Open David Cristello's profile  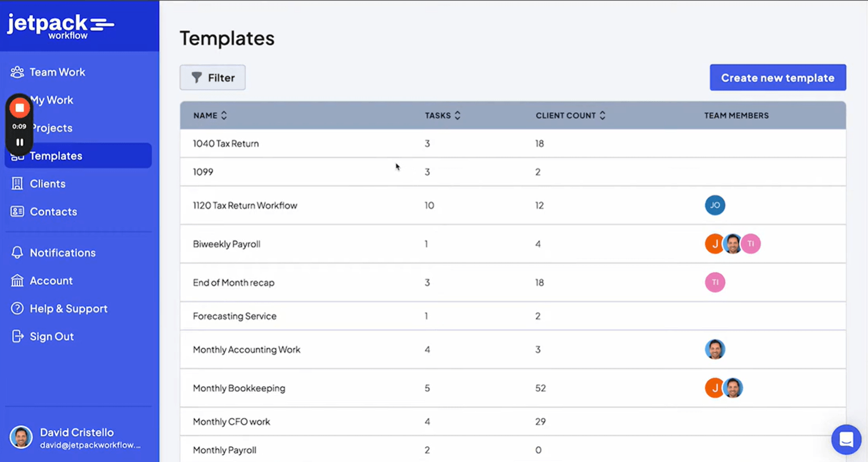(76, 437)
